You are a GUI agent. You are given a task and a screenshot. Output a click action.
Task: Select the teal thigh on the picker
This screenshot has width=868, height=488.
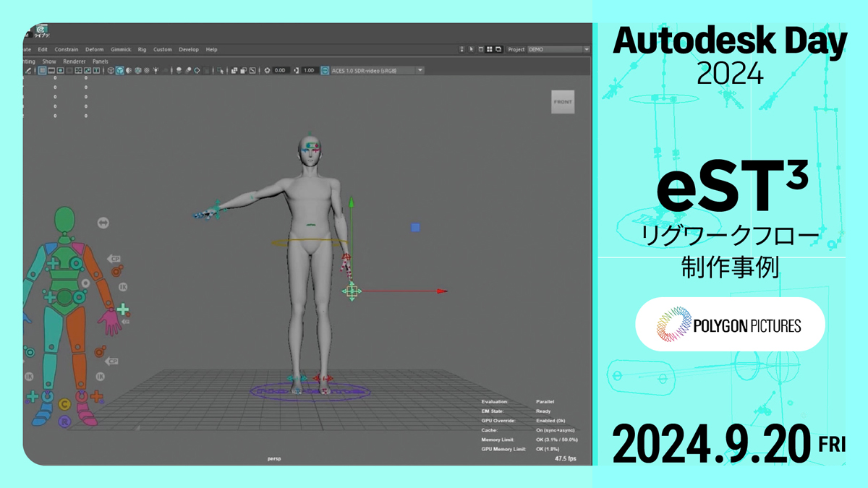click(x=53, y=329)
